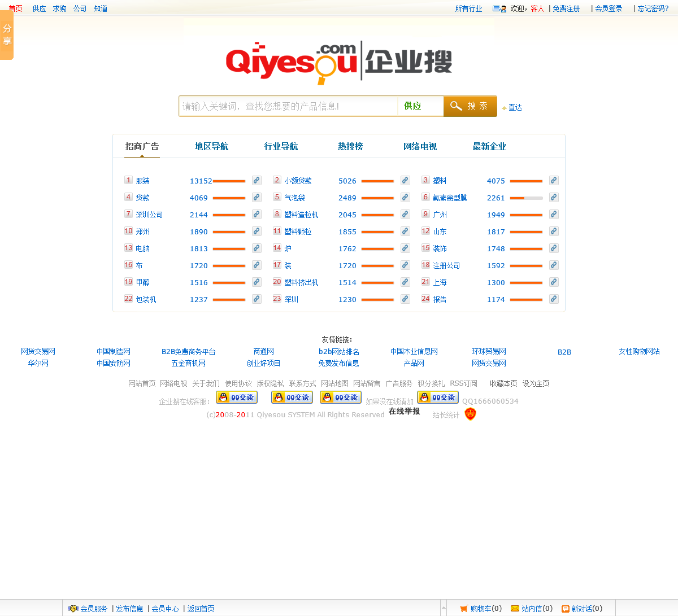
Task: Click the link icon beside 上海
Action: click(x=554, y=282)
